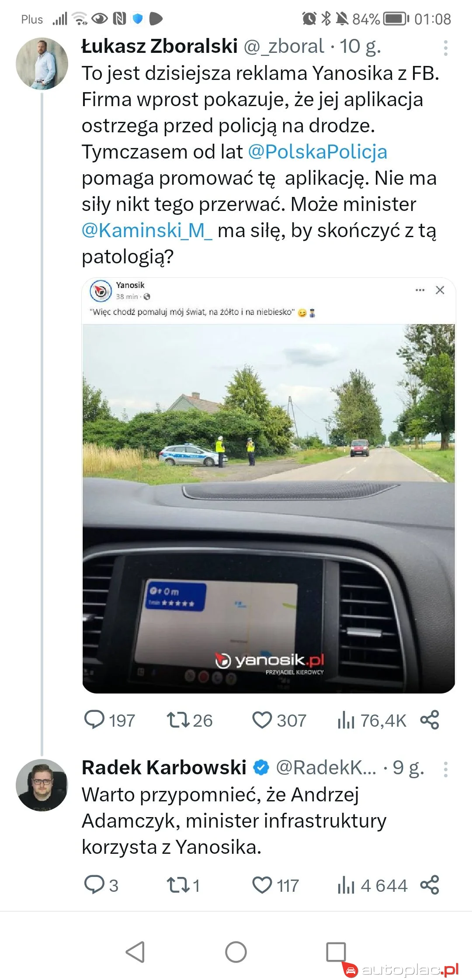Image resolution: width=472 pixels, height=980 pixels.
Task: Tap the Android back navigation button
Action: [x=135, y=952]
